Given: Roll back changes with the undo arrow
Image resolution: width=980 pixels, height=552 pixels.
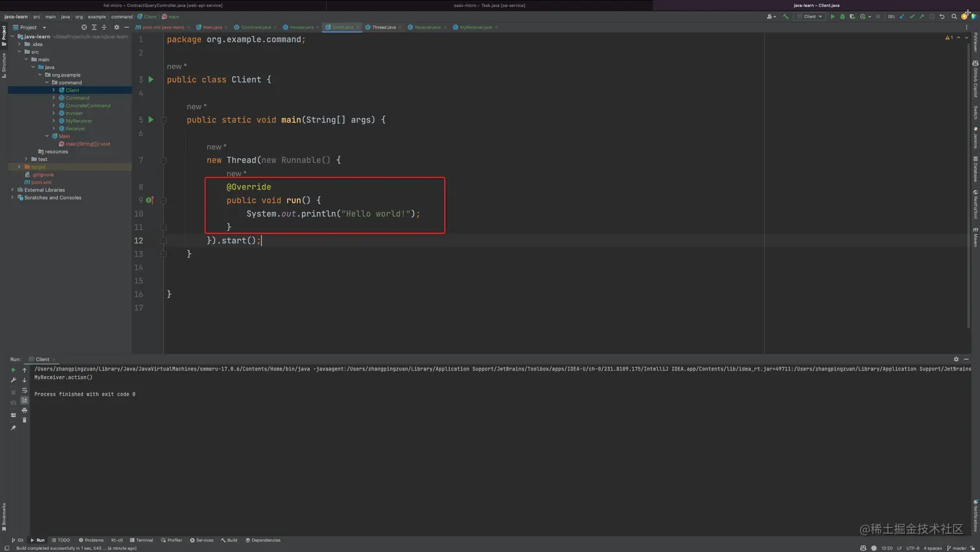Looking at the screenshot, I should pos(942,17).
